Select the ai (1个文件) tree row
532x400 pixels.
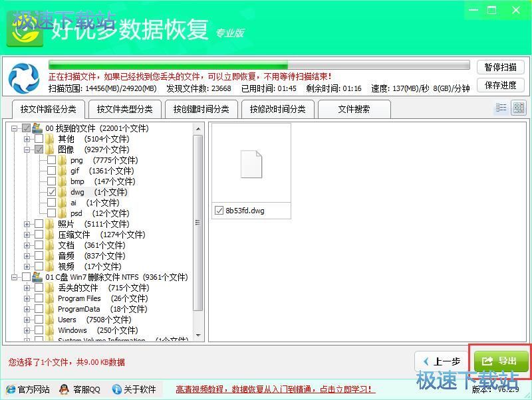coord(94,203)
